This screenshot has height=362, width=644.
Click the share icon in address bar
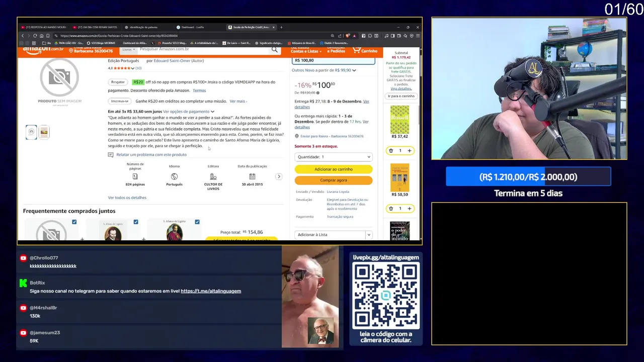pyautogui.click(x=340, y=36)
